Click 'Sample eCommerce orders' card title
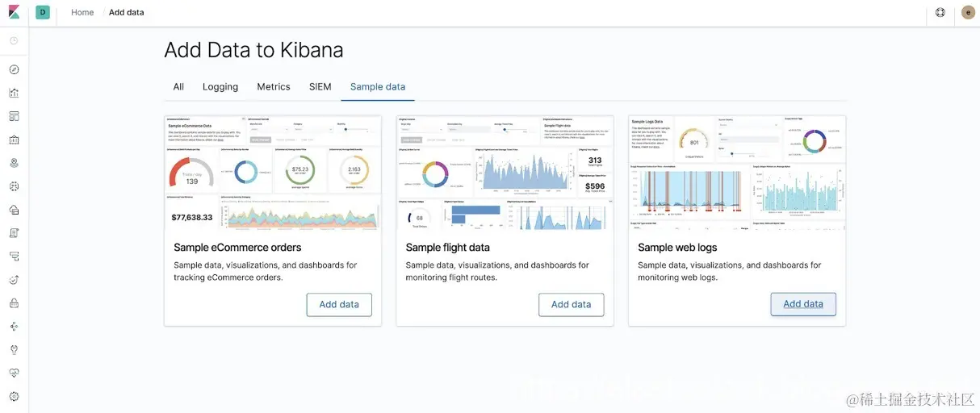 (237, 248)
